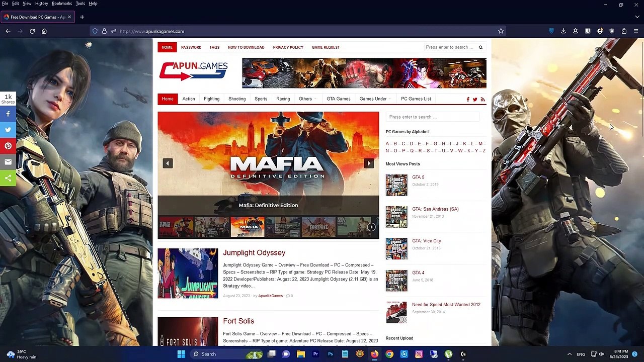Go to the browser home page
This screenshot has width=644, height=362.
click(44, 31)
